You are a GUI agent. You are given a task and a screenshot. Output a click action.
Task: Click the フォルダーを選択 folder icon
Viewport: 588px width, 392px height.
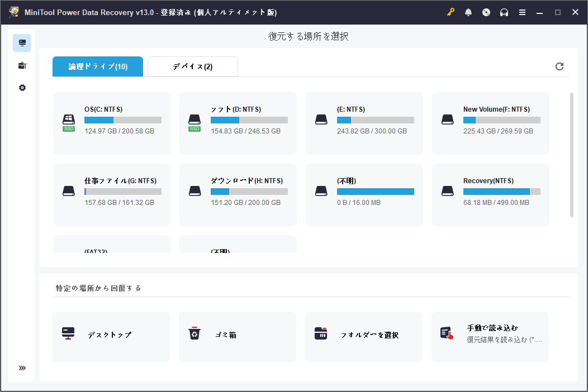click(321, 333)
